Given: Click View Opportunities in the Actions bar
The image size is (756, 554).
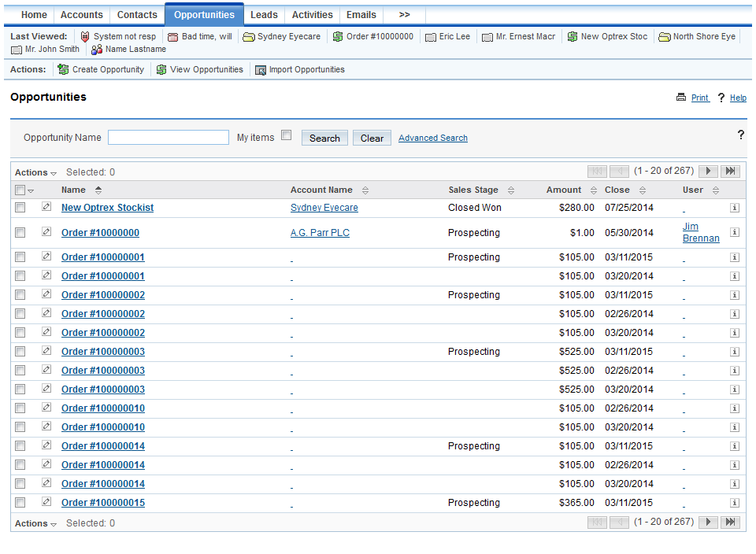Looking at the screenshot, I should (x=199, y=69).
